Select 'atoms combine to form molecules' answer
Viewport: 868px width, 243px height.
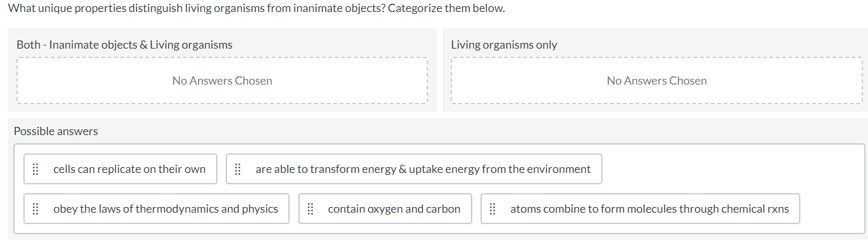pos(640,209)
